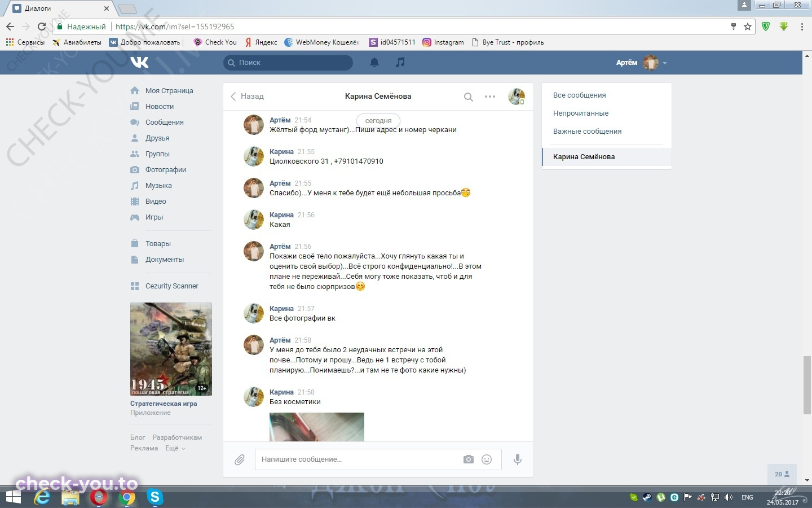812x508 pixels.
Task: Attach a photo with the camera icon
Action: [469, 459]
